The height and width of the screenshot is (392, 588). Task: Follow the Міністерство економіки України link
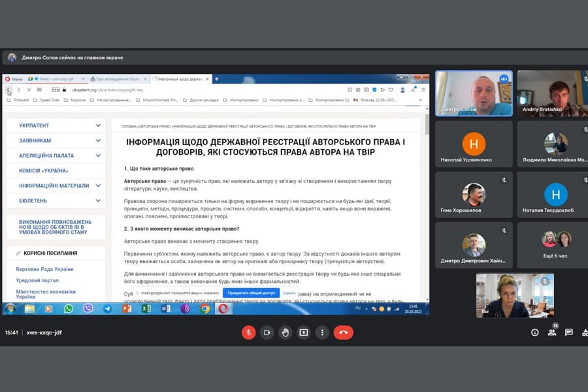45,294
